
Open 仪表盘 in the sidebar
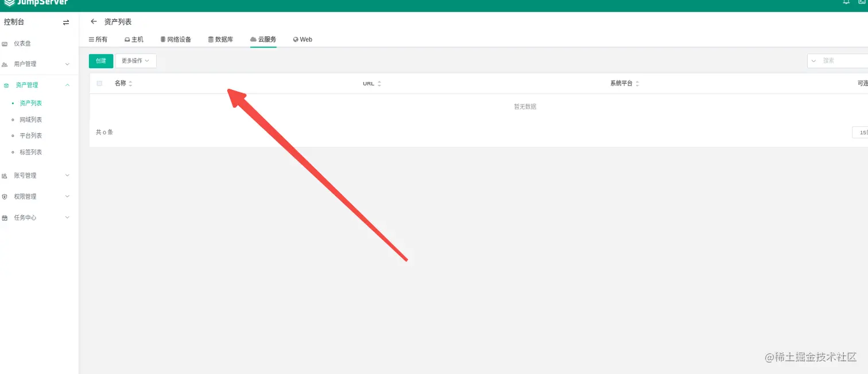tap(22, 44)
